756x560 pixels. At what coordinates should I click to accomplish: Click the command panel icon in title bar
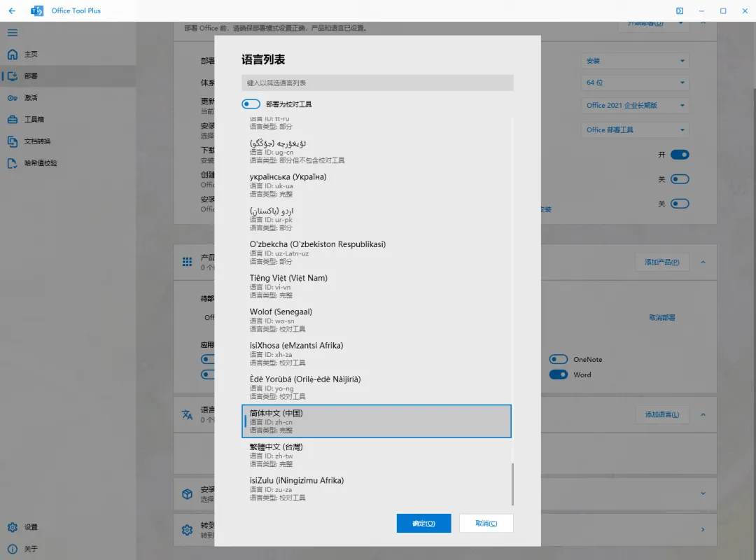tap(679, 10)
